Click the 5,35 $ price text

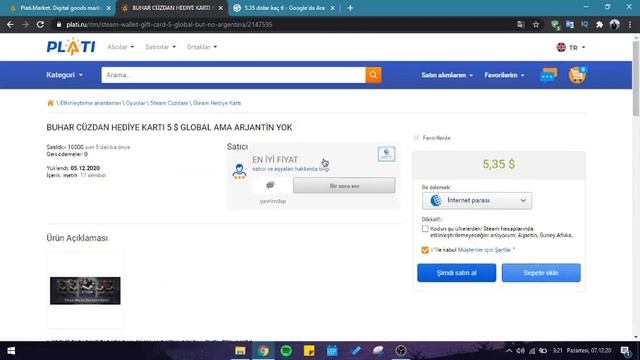pos(498,164)
